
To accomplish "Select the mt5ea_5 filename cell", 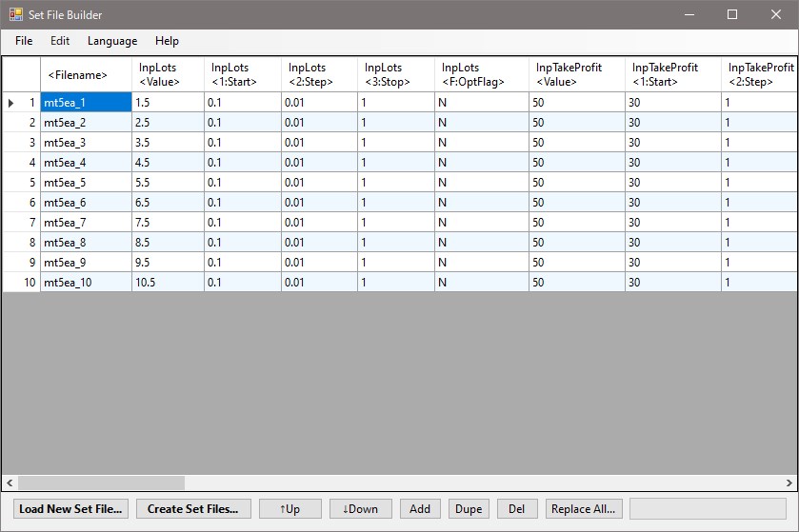I will tap(86, 183).
